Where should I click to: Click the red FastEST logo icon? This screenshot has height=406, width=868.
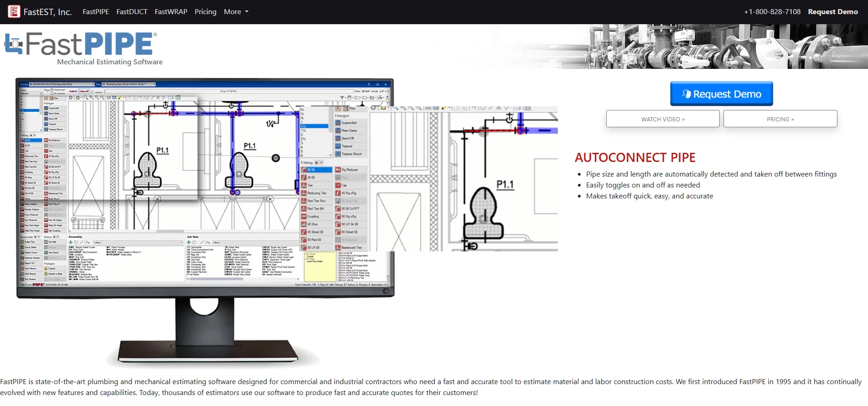[14, 12]
